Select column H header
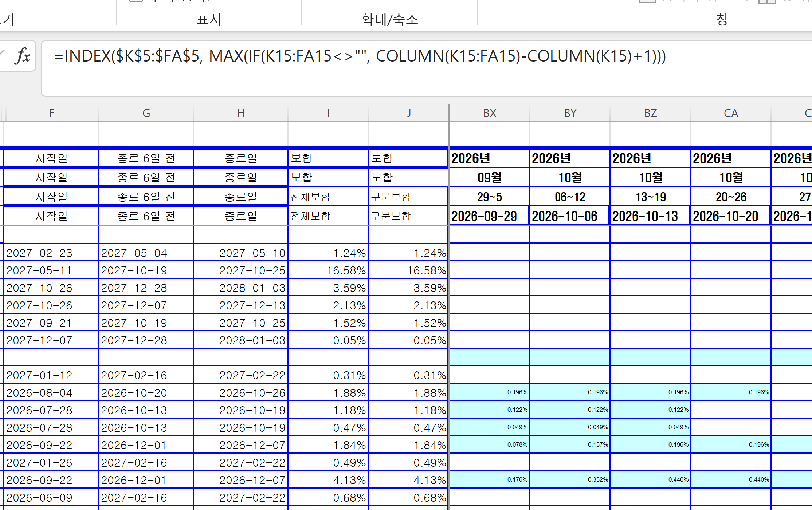The image size is (812, 510). 241,113
